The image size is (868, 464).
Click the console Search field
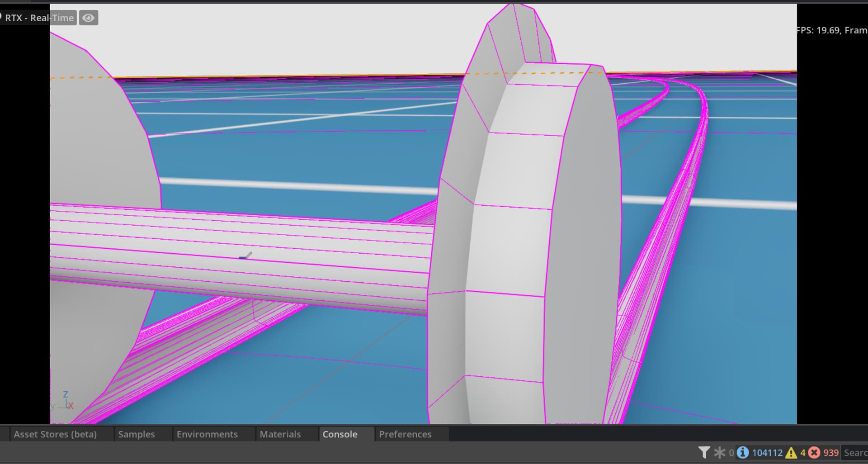pyautogui.click(x=857, y=452)
